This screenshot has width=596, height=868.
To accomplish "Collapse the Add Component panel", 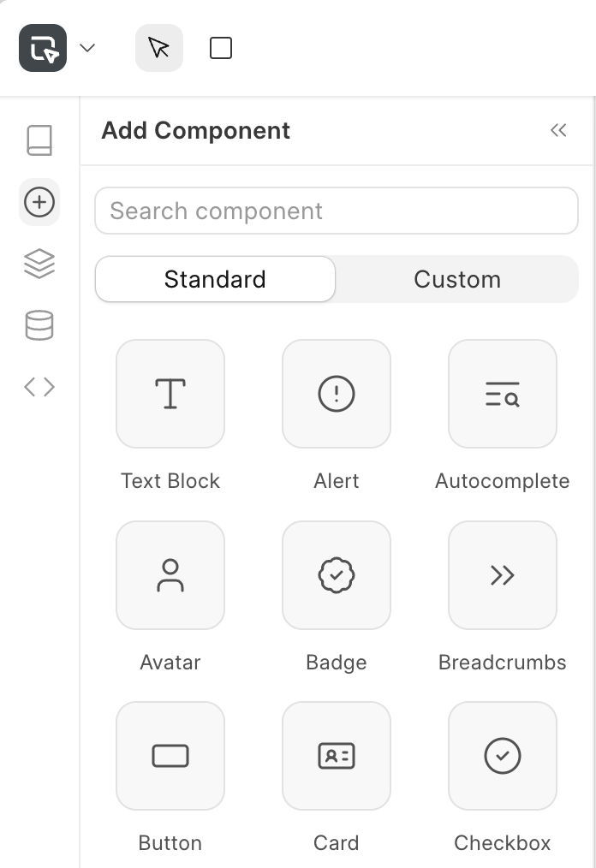I will click(x=558, y=130).
